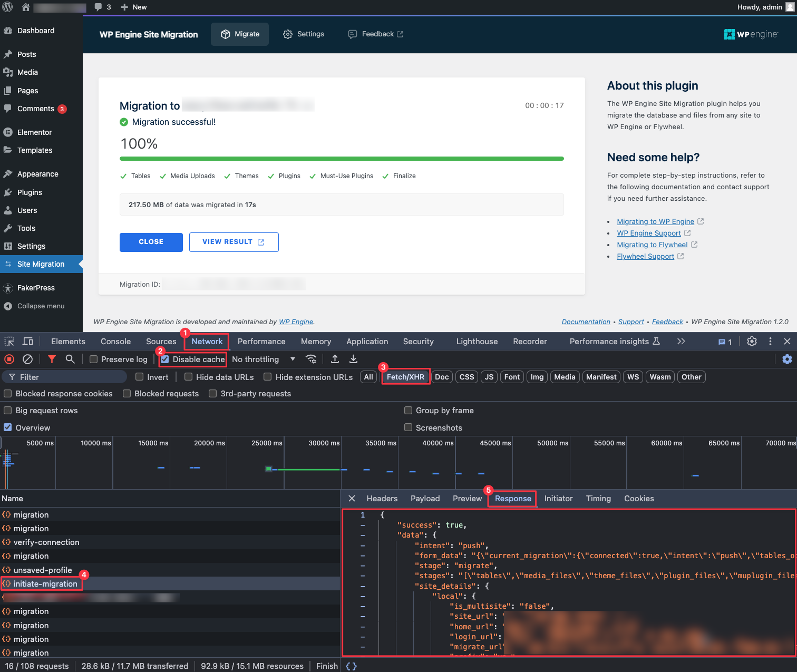
Task: Switch to the Elements panel tab
Action: [x=68, y=342]
